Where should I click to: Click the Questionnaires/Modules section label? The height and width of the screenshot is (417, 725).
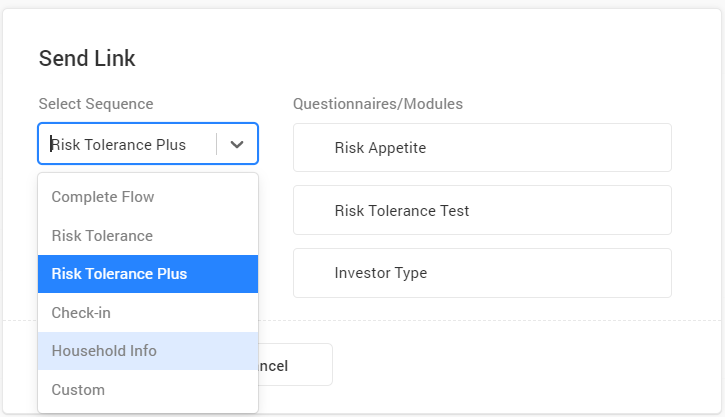click(x=377, y=104)
